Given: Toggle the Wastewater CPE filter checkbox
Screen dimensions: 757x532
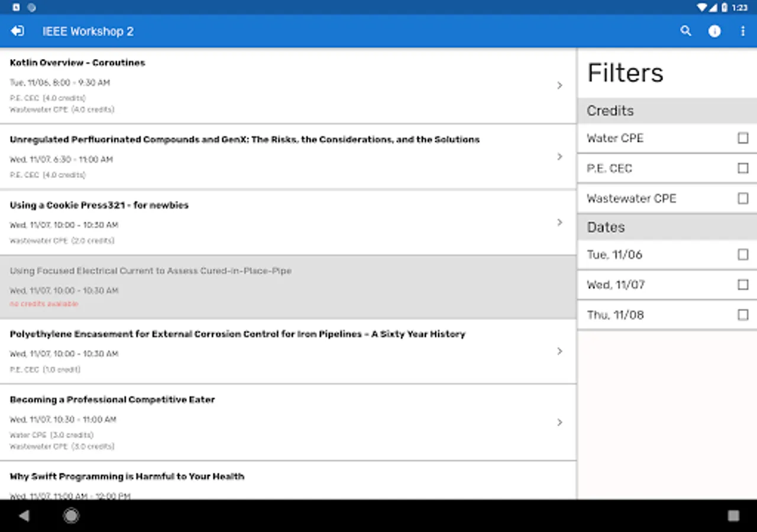Looking at the screenshot, I should point(743,199).
